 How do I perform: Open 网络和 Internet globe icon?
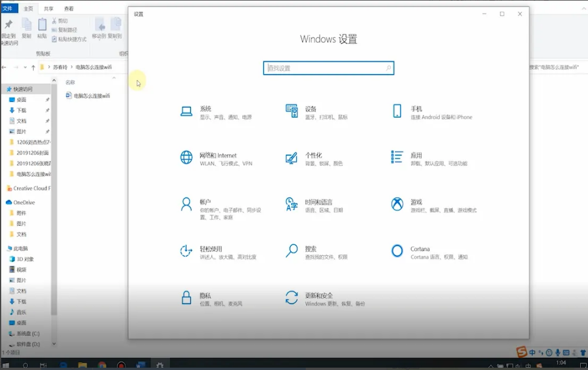(x=186, y=157)
